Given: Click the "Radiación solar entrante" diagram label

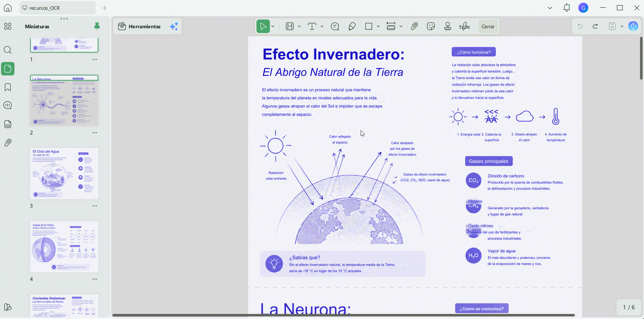Looking at the screenshot, I should 276,176.
